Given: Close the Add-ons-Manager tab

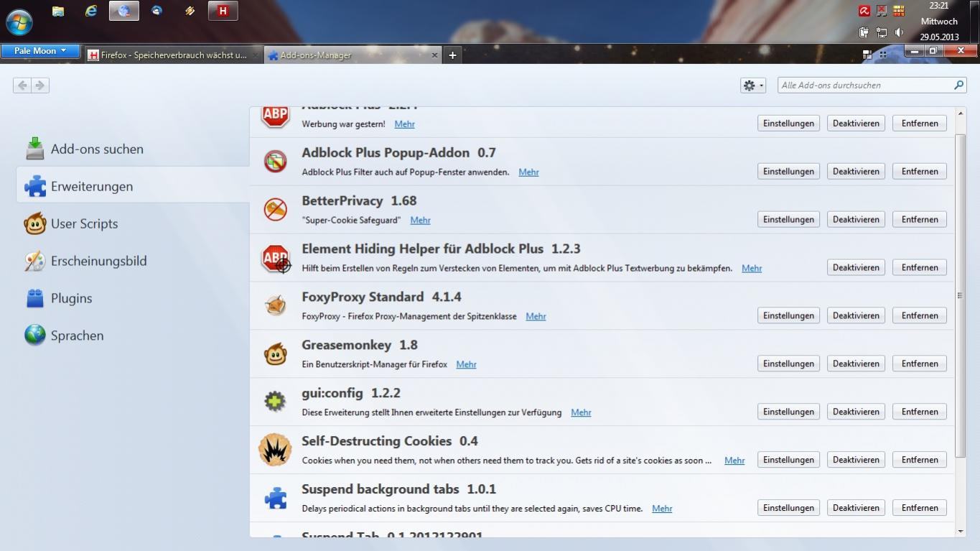Looking at the screenshot, I should [x=434, y=55].
